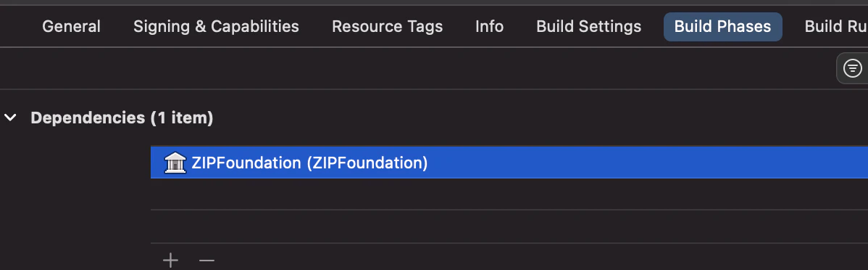Click the library building icon beside ZIPFoundation
Screen dimensions: 868x270
tap(175, 163)
